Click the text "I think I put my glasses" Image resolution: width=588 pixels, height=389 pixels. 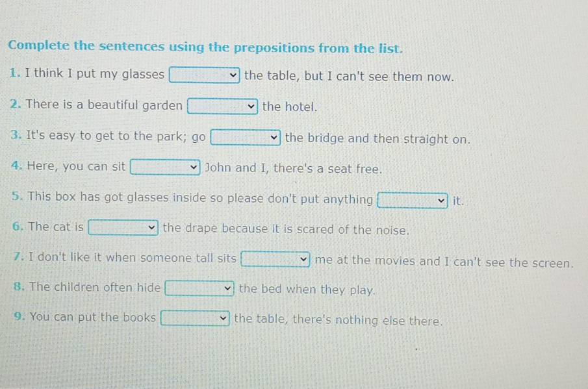(x=95, y=74)
